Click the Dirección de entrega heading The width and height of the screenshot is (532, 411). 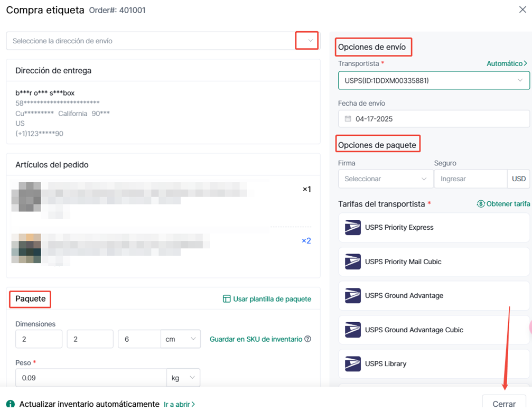point(53,71)
